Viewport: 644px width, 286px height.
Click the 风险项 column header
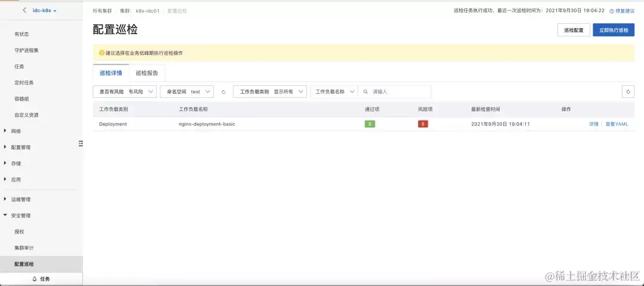425,109
